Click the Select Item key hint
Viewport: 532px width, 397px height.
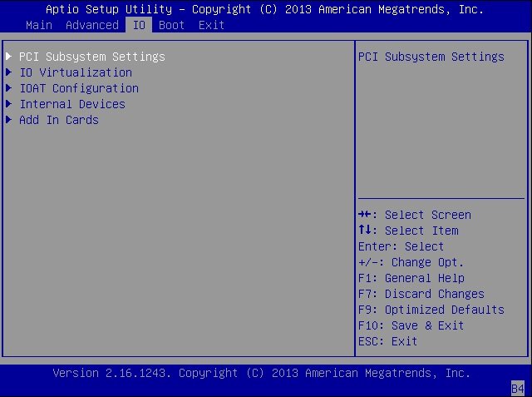tap(408, 231)
